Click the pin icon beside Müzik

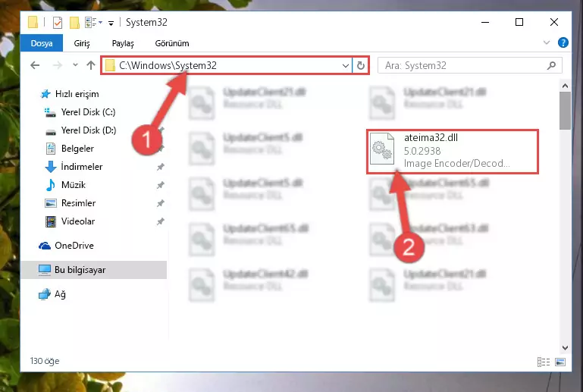[x=160, y=185]
